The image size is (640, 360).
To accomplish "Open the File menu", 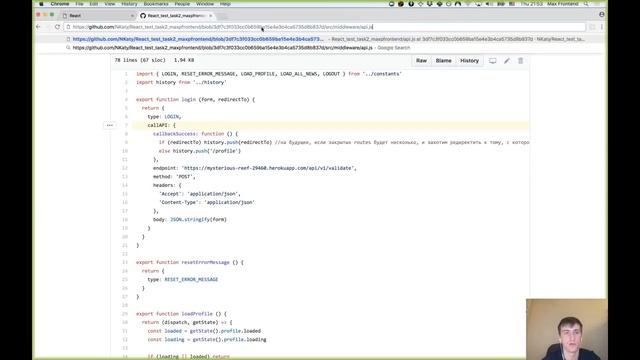I will coord(79,4).
